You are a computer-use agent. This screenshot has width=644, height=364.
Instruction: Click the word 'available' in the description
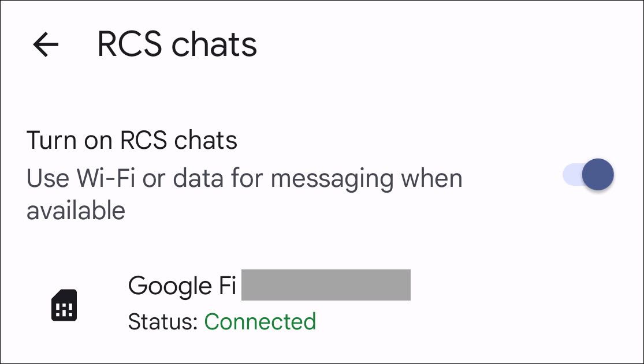(x=76, y=211)
